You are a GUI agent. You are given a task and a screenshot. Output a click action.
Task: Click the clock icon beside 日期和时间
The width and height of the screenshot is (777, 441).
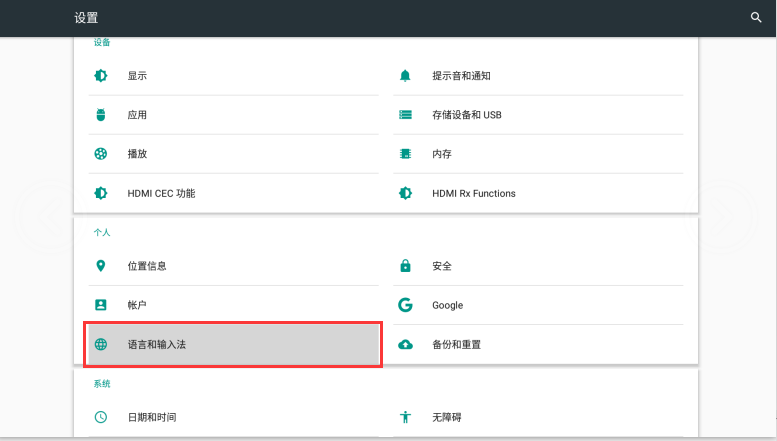tap(100, 417)
